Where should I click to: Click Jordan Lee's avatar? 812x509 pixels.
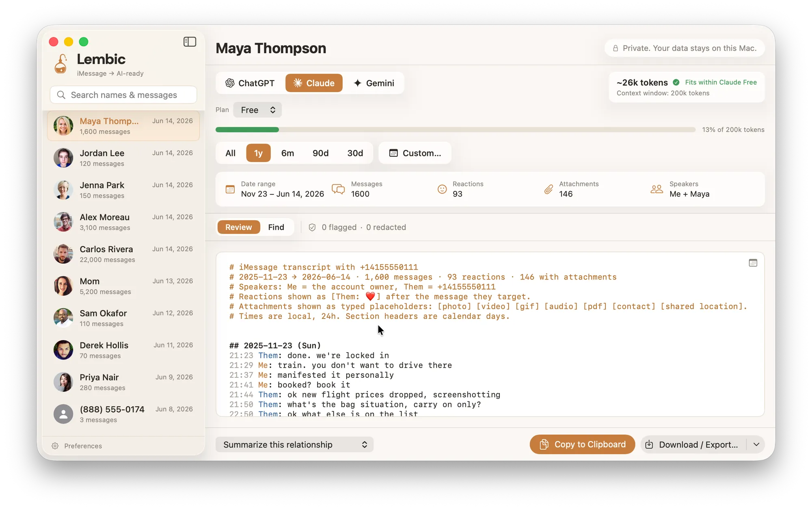point(63,158)
